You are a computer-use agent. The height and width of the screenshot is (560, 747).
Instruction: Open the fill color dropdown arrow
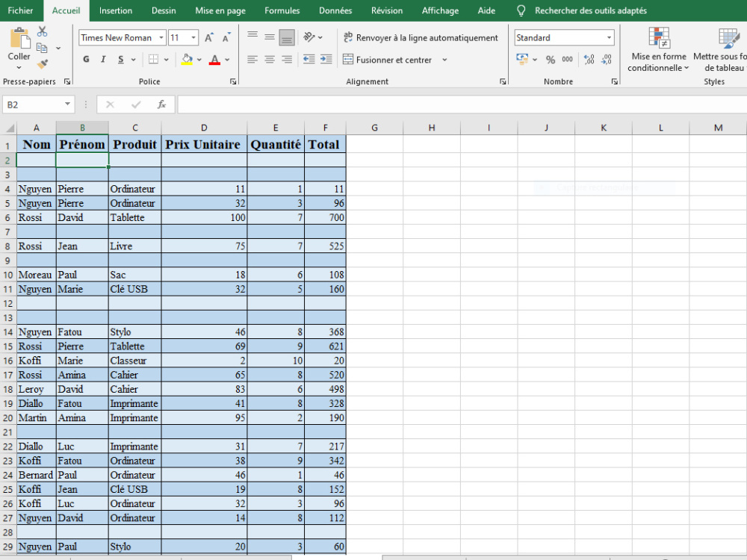(x=199, y=60)
